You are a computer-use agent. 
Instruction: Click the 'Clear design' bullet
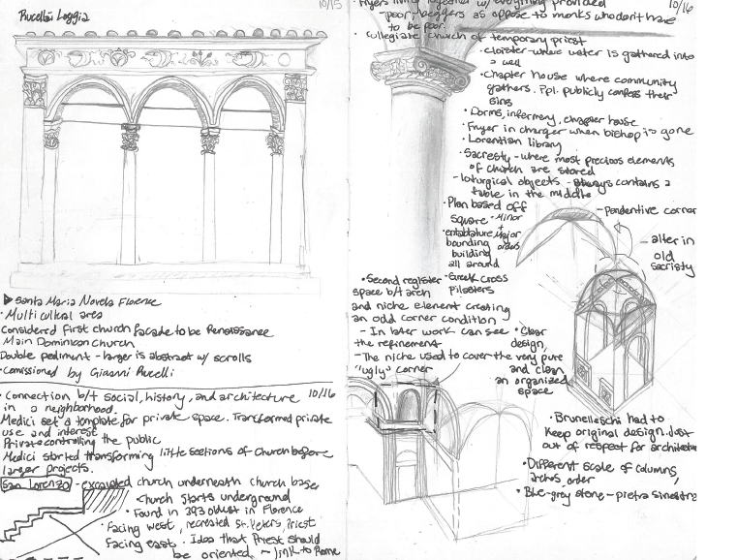[530, 337]
